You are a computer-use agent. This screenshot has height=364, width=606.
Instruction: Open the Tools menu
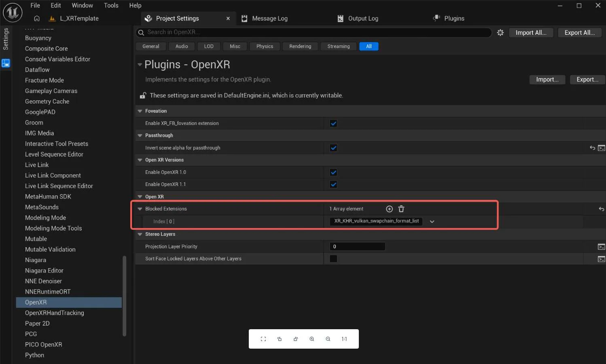pos(111,5)
